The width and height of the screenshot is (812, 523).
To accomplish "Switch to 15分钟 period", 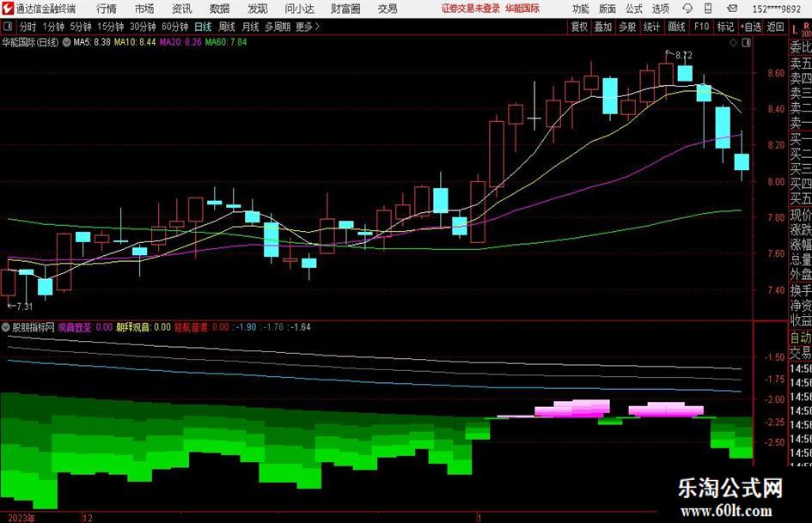I will coord(111,27).
